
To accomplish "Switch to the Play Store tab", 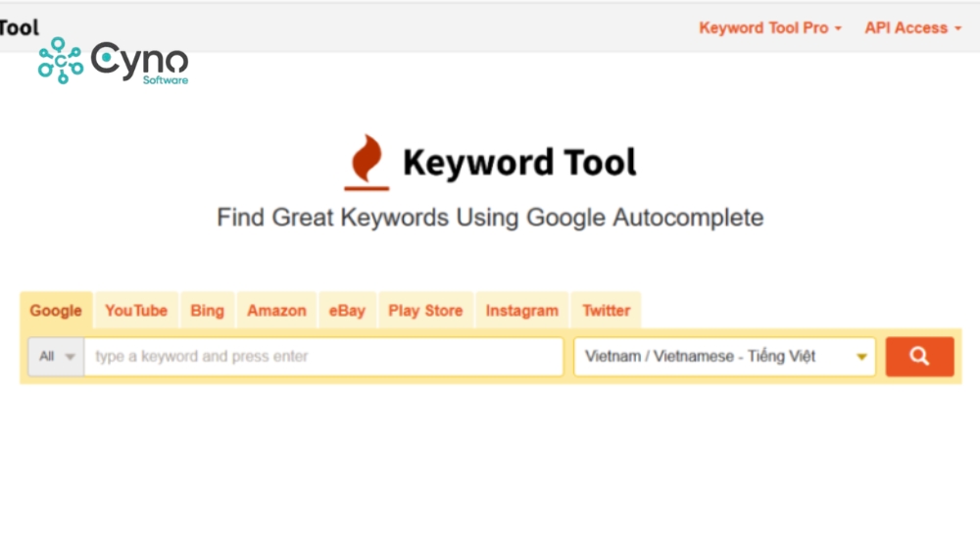I will (x=425, y=311).
